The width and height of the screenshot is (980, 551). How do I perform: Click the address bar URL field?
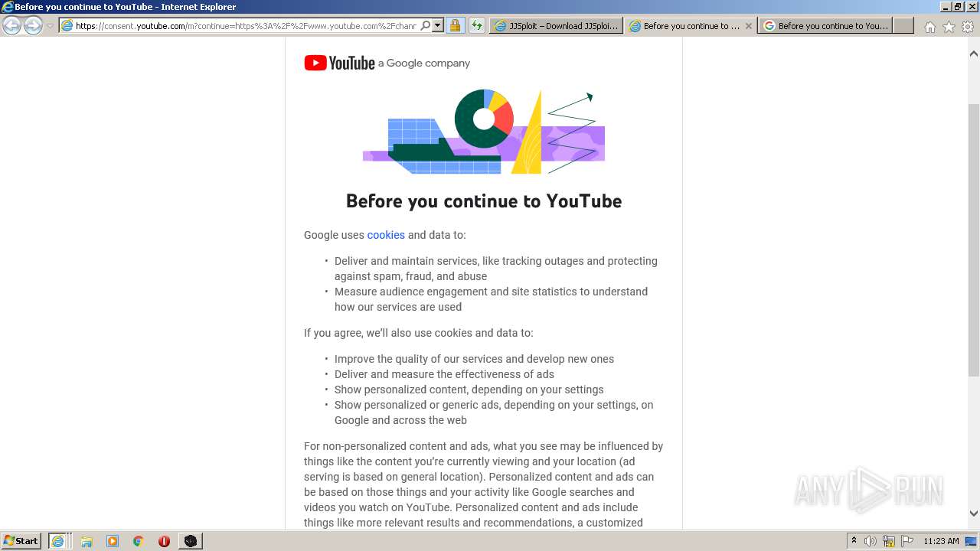pyautogui.click(x=245, y=25)
